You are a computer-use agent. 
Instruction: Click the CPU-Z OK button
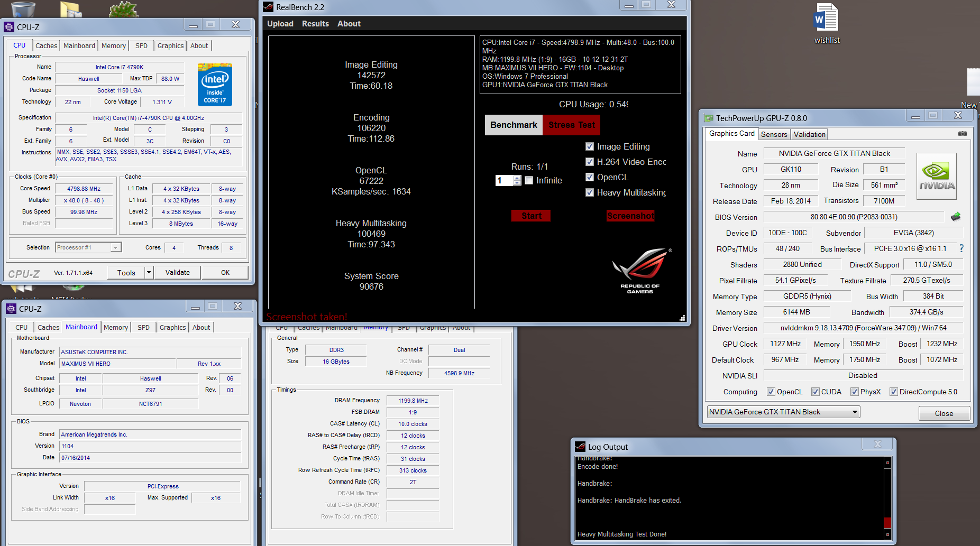click(x=225, y=273)
